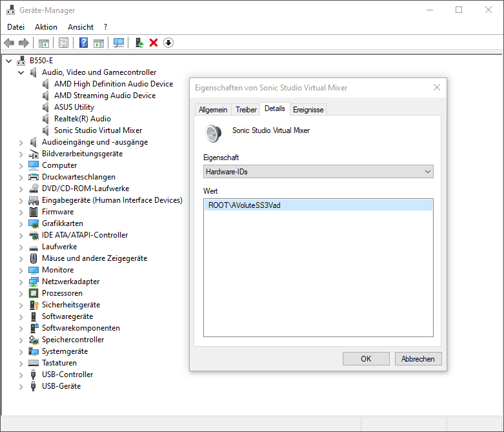Open the Aktion menu

point(46,27)
